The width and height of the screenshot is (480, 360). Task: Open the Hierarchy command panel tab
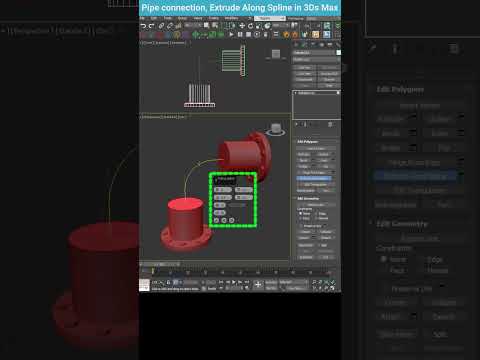click(313, 44)
